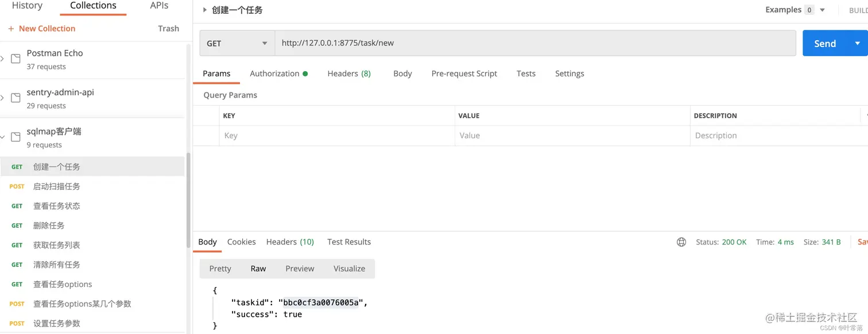Open the 清除所有任务 request
Screen dimensions: 868x334
92,265
